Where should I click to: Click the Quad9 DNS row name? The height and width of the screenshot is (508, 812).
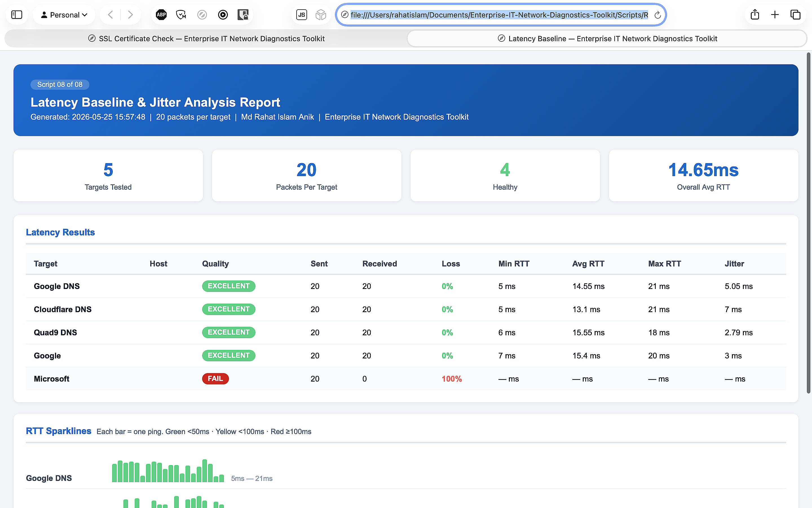tap(55, 333)
